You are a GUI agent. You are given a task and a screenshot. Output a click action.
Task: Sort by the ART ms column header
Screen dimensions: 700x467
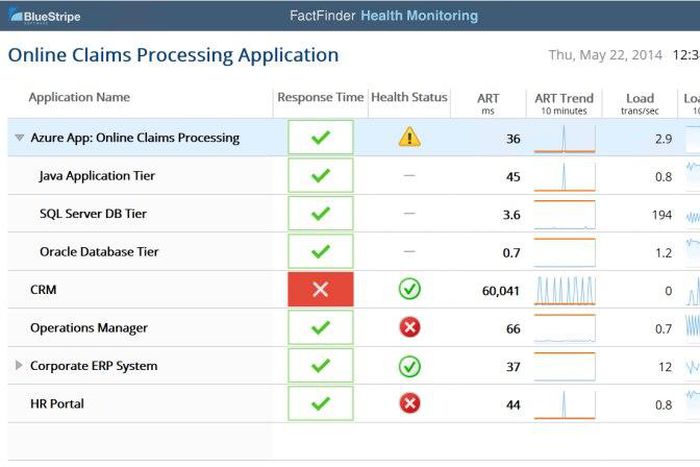(x=488, y=103)
